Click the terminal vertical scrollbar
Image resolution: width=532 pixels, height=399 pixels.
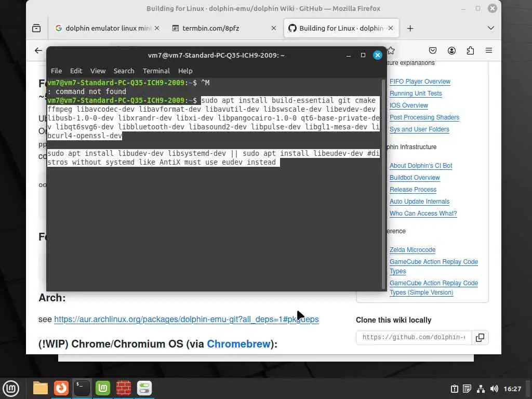click(383, 183)
